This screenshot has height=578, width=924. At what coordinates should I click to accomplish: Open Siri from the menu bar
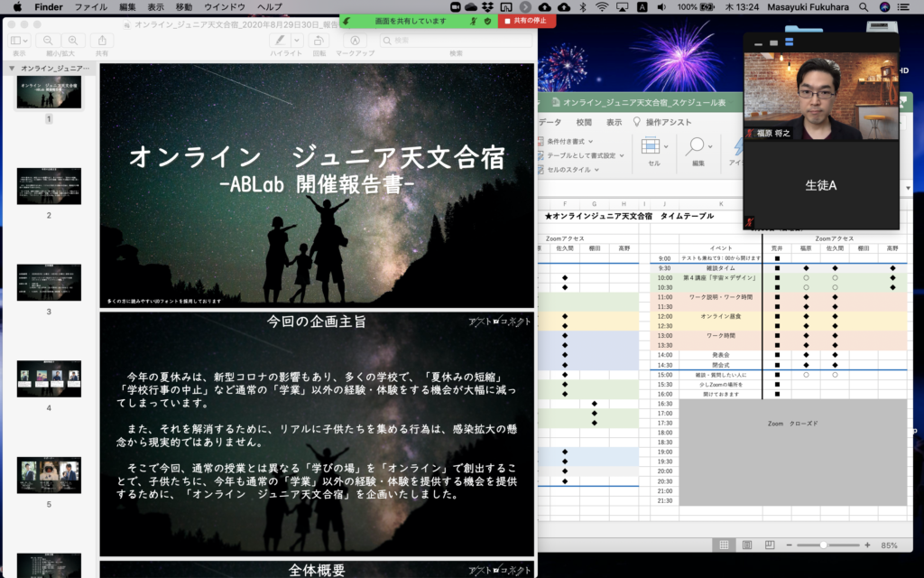(x=884, y=7)
